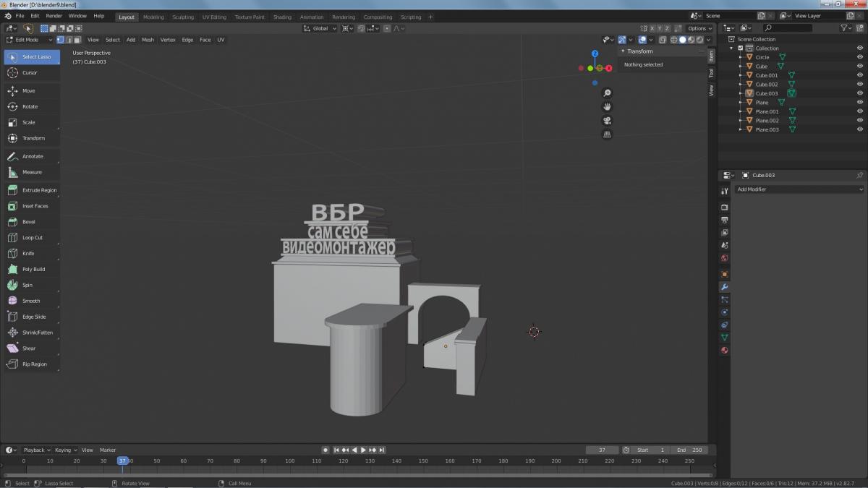Hide the Circle object in outliner
This screenshot has height=488, width=868.
click(860, 57)
